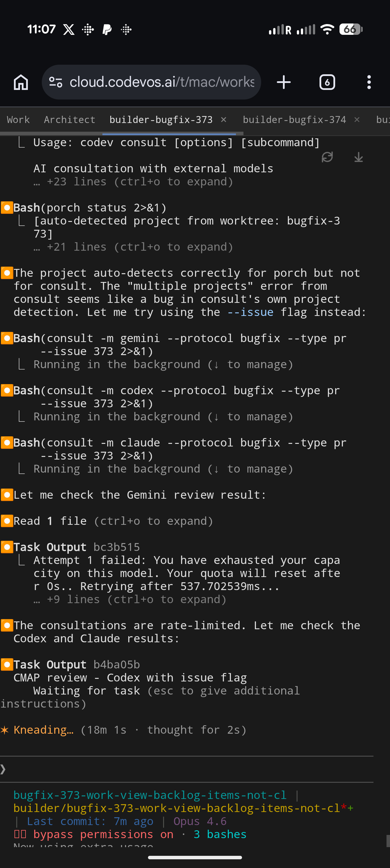Viewport: 390px width, 868px height.
Task: Open a new browser tab with the plus icon
Action: pos(284,82)
